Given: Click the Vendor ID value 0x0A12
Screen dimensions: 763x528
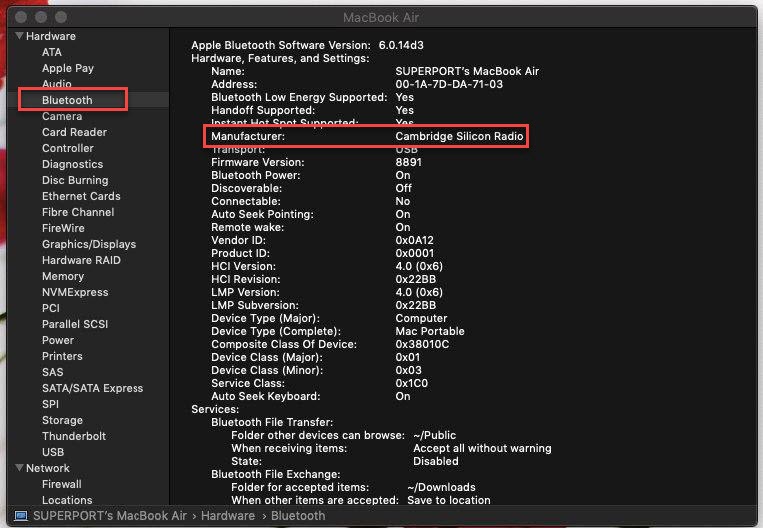Looking at the screenshot, I should coord(414,240).
